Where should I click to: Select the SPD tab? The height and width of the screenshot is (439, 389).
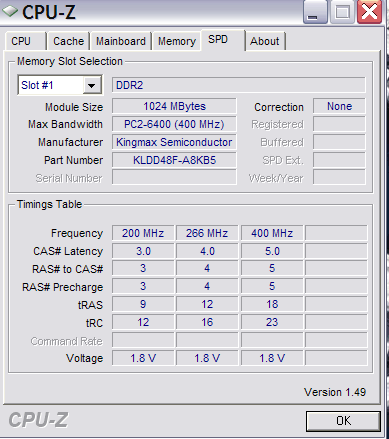[223, 40]
